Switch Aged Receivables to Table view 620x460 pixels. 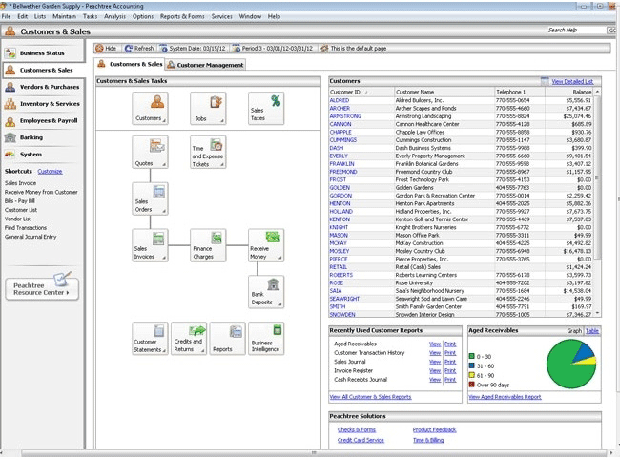pyautogui.click(x=592, y=331)
